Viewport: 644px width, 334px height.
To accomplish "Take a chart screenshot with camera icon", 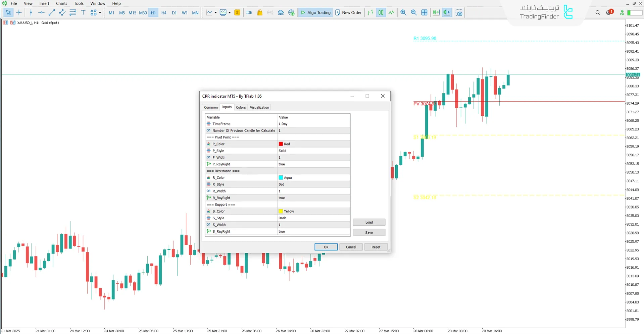I will point(459,13).
